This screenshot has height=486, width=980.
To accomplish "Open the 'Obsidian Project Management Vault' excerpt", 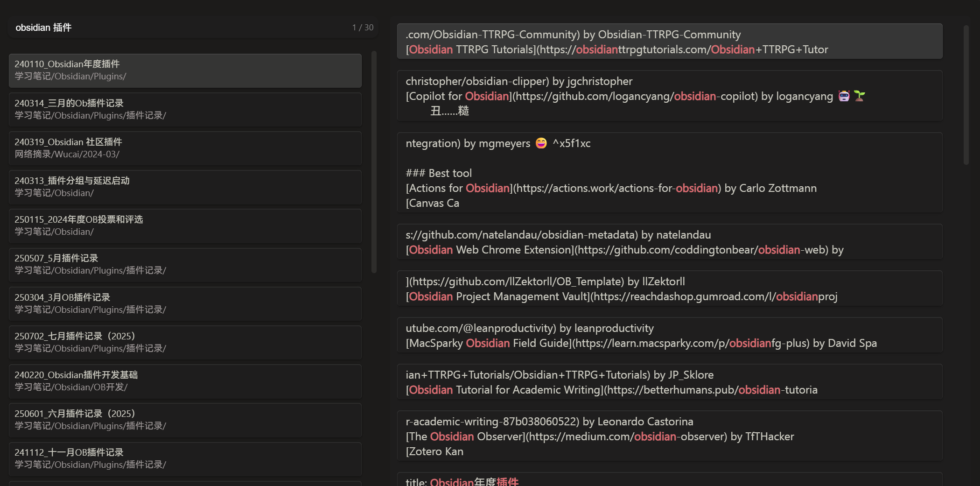I will 670,289.
